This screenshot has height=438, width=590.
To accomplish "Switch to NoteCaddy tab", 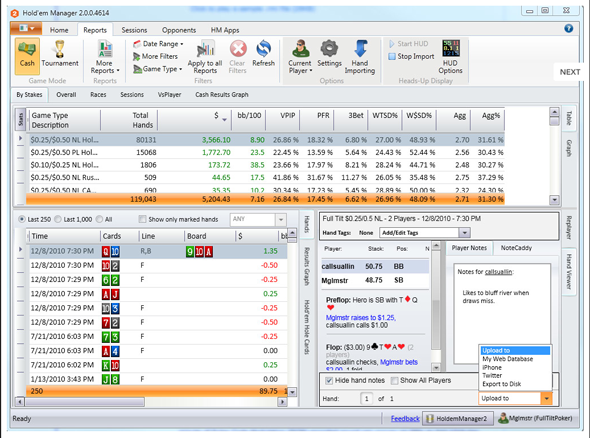I will [x=516, y=248].
